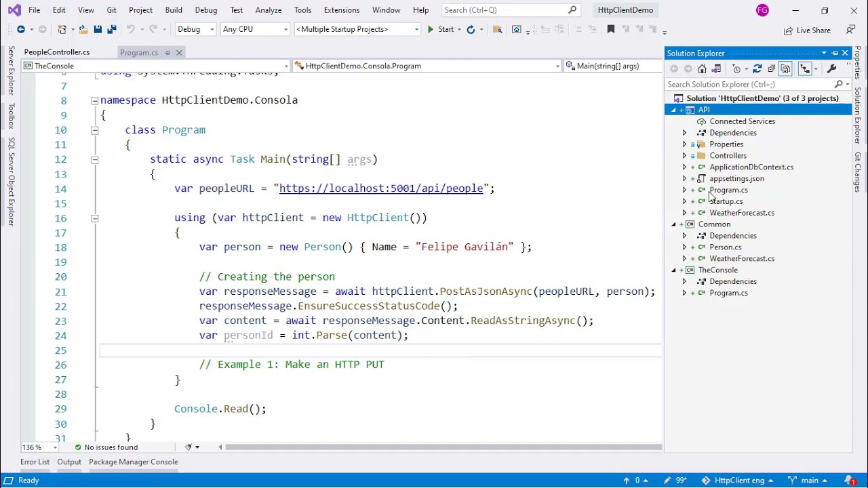Open TheConsole project navigation dropdown
The height and width of the screenshot is (488, 868).
tap(156, 66)
